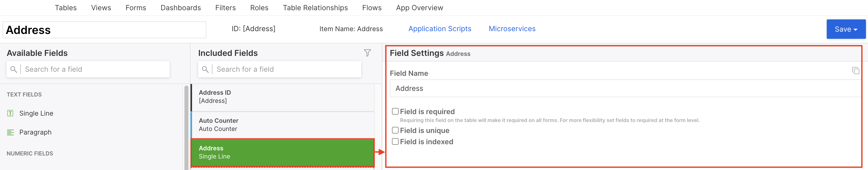The image size is (868, 170).
Task: Click the filter icon in Included Fields
Action: click(x=367, y=53)
